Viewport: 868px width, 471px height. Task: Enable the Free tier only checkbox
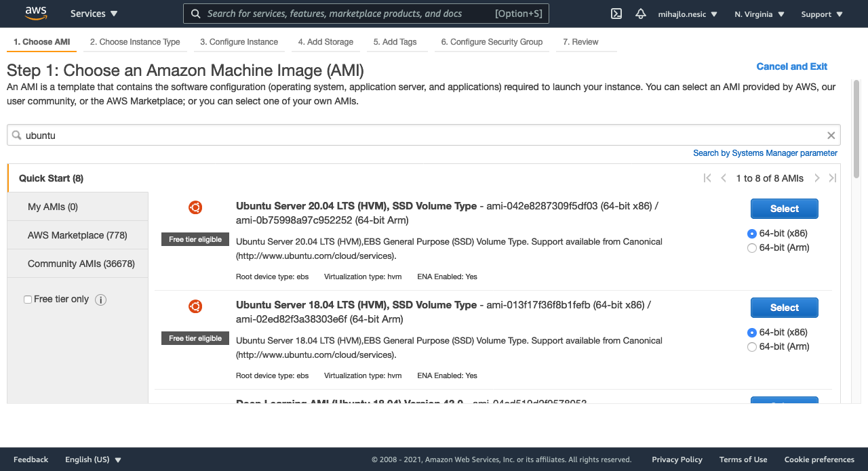point(28,300)
